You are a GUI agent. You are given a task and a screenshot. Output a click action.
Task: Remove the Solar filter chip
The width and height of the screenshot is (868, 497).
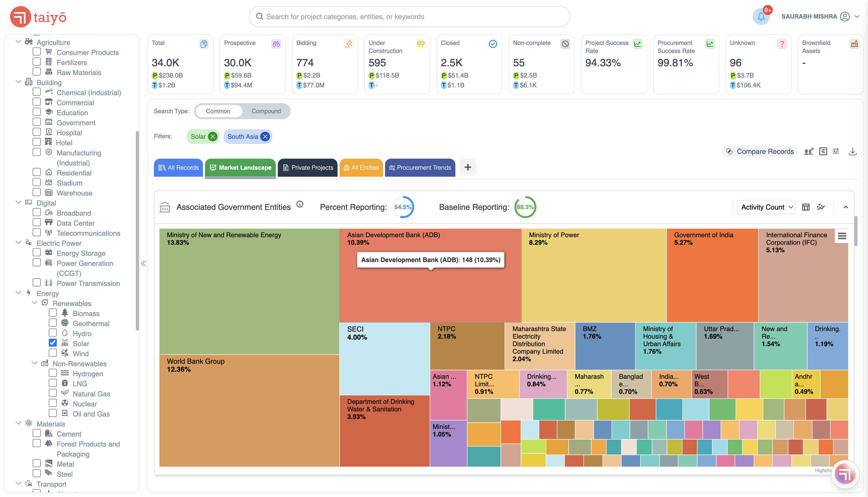(x=213, y=137)
